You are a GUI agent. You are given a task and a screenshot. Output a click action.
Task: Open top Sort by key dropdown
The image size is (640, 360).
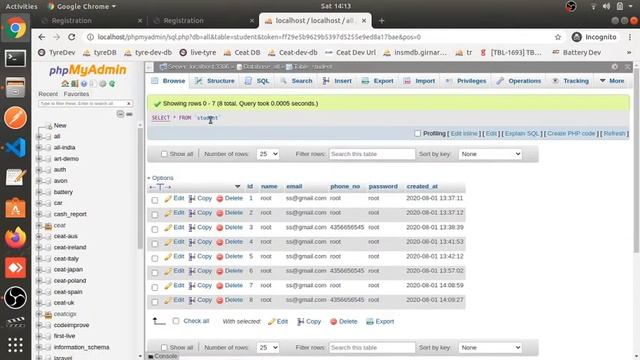coord(490,154)
